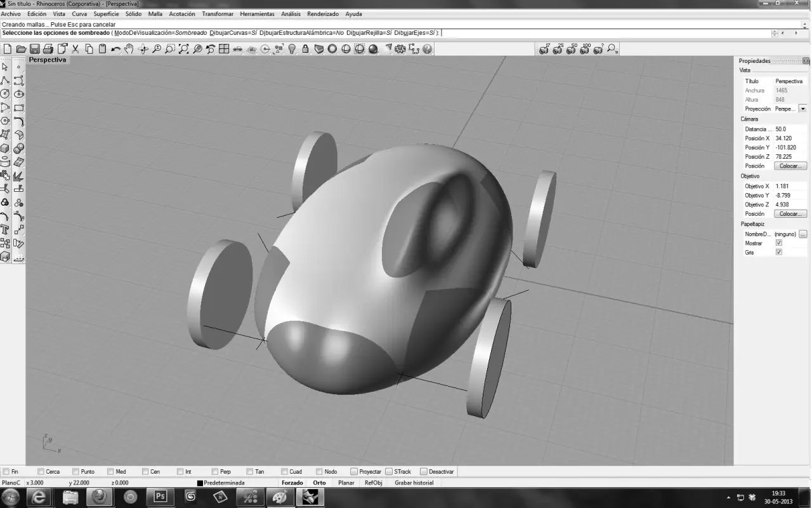Select the Text object T tool
The height and width of the screenshot is (508, 812).
5,229
